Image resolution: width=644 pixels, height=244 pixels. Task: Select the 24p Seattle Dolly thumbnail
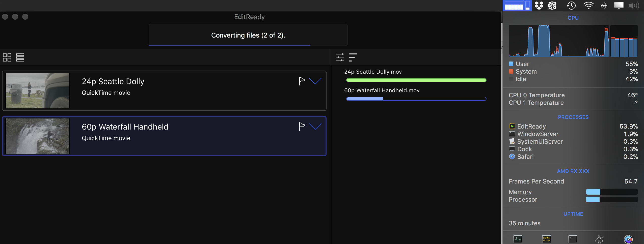[x=37, y=91]
